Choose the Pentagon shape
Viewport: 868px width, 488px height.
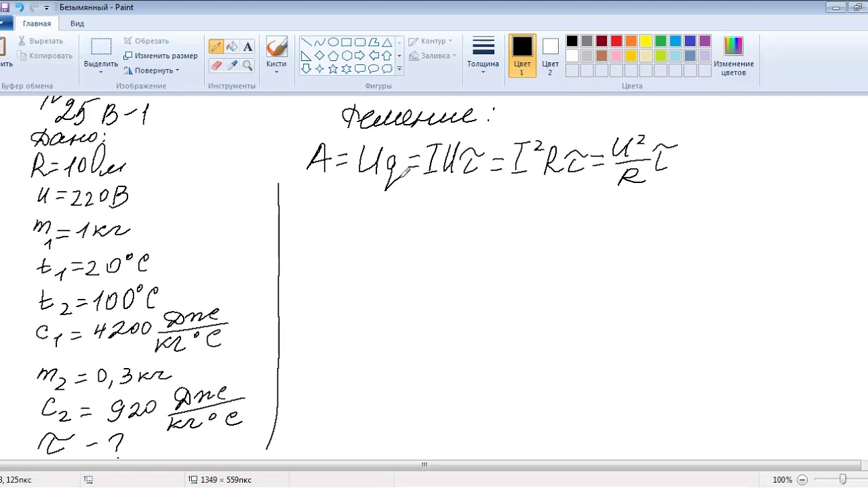(x=333, y=56)
